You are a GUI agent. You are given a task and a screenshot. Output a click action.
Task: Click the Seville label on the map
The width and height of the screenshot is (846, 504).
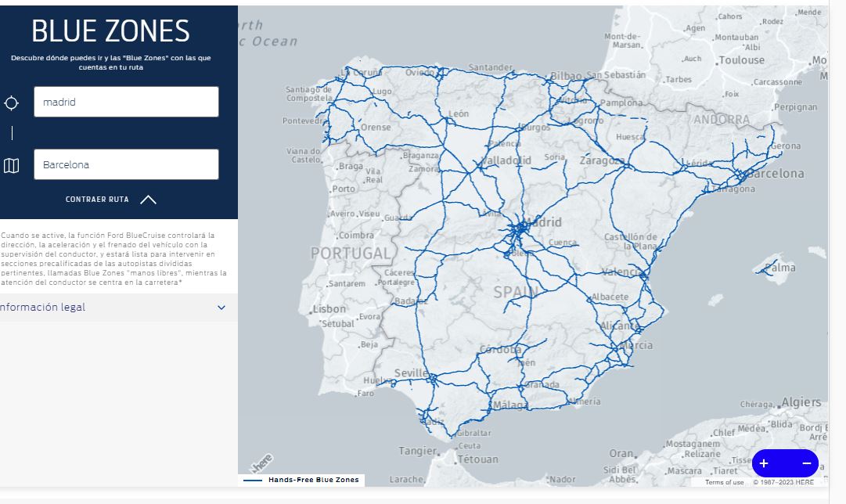tap(411, 373)
